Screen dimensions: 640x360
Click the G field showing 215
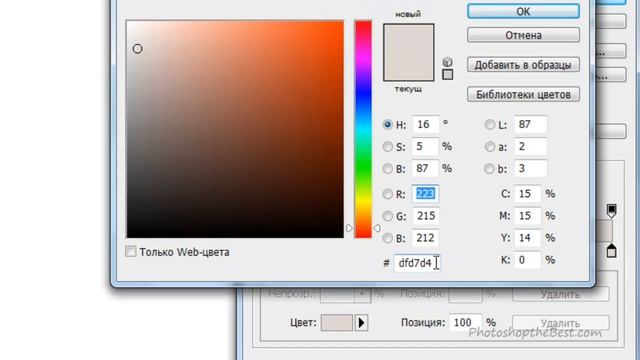click(425, 216)
